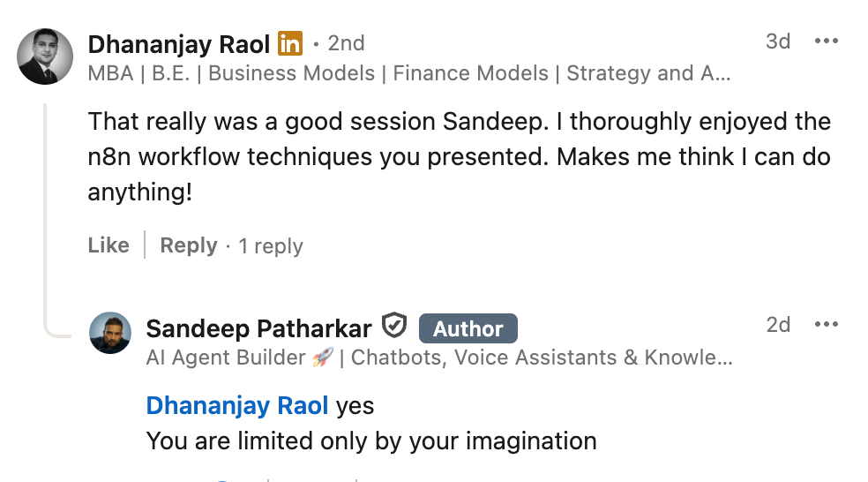868x482 pixels.
Task: Reply to Dhananjay Raol's comment
Action: [x=189, y=245]
